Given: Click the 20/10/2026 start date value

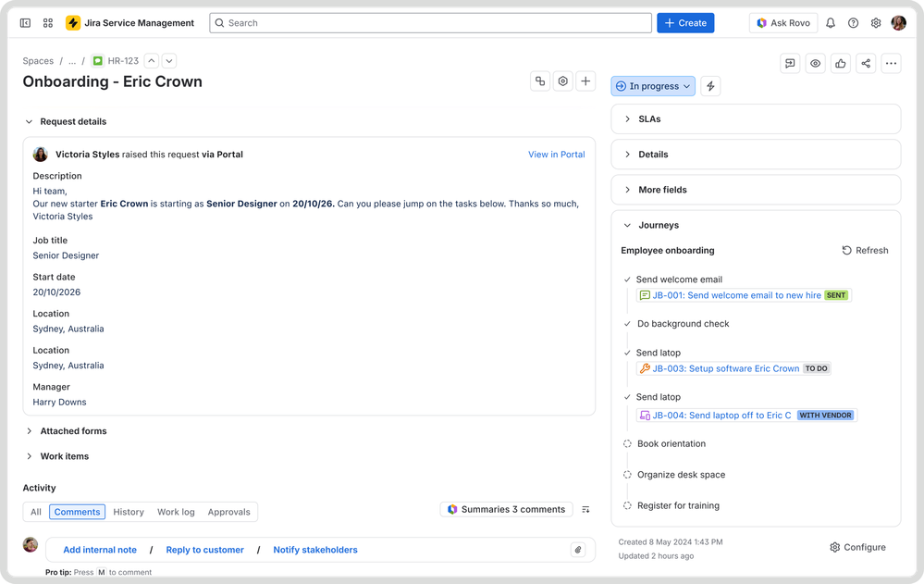Looking at the screenshot, I should [x=56, y=292].
